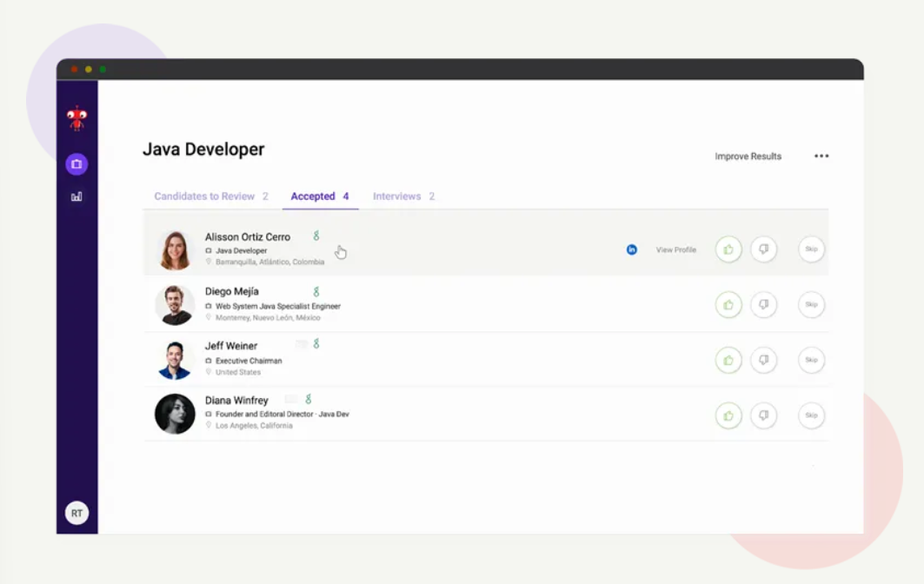The height and width of the screenshot is (584, 924).
Task: Click the red robot logo in sidebar
Action: (76, 118)
